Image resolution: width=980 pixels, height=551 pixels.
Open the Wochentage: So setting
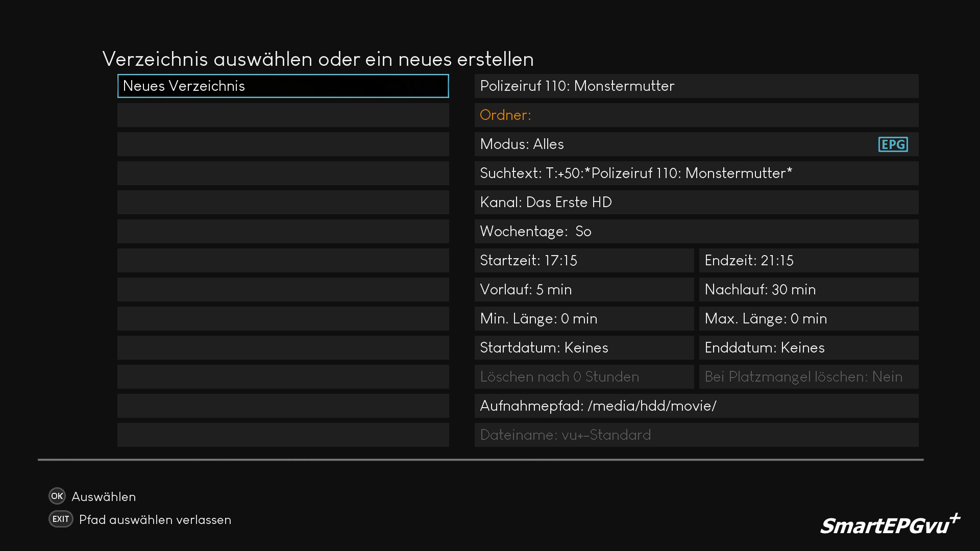(x=696, y=232)
